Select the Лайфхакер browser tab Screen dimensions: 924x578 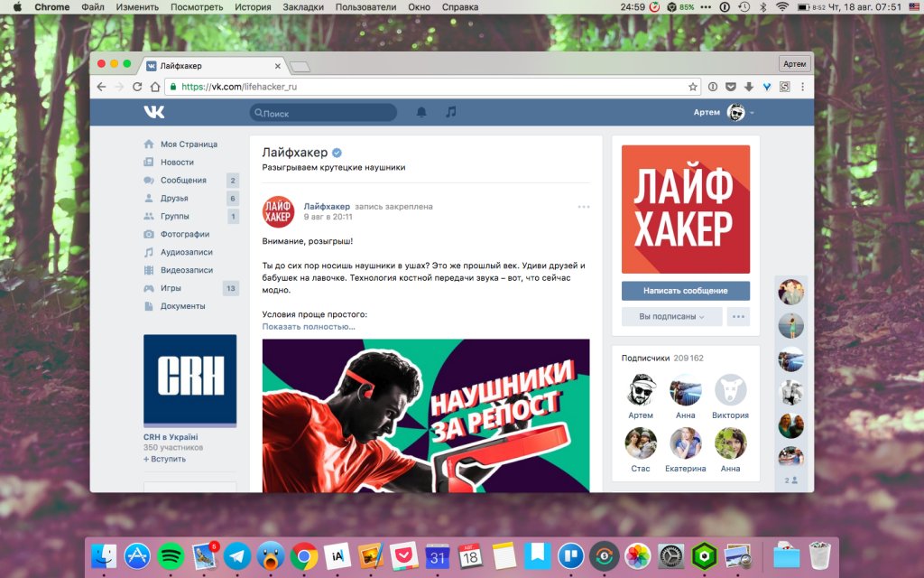click(213, 66)
